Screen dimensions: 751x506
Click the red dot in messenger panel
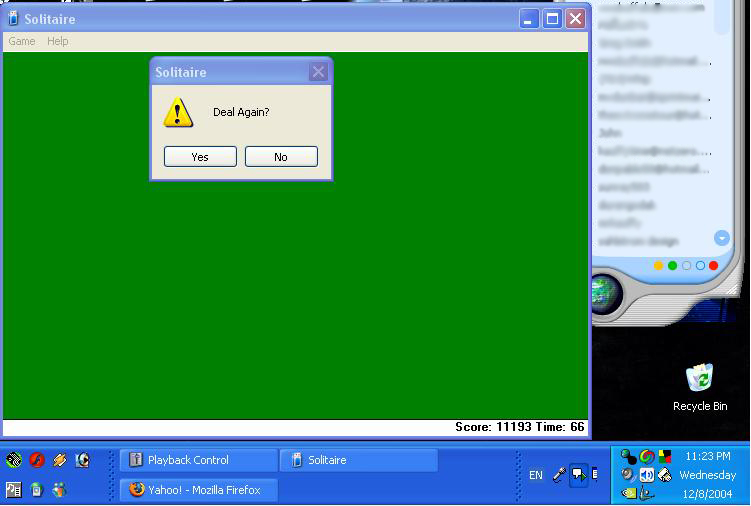[x=714, y=266]
